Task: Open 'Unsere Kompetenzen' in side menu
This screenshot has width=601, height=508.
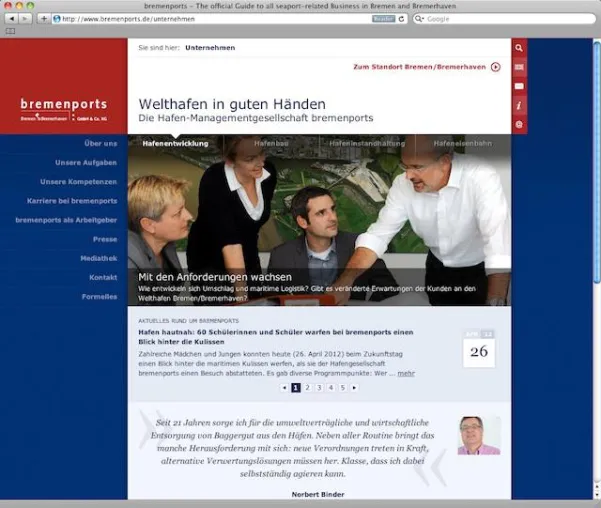Action: coord(79,182)
